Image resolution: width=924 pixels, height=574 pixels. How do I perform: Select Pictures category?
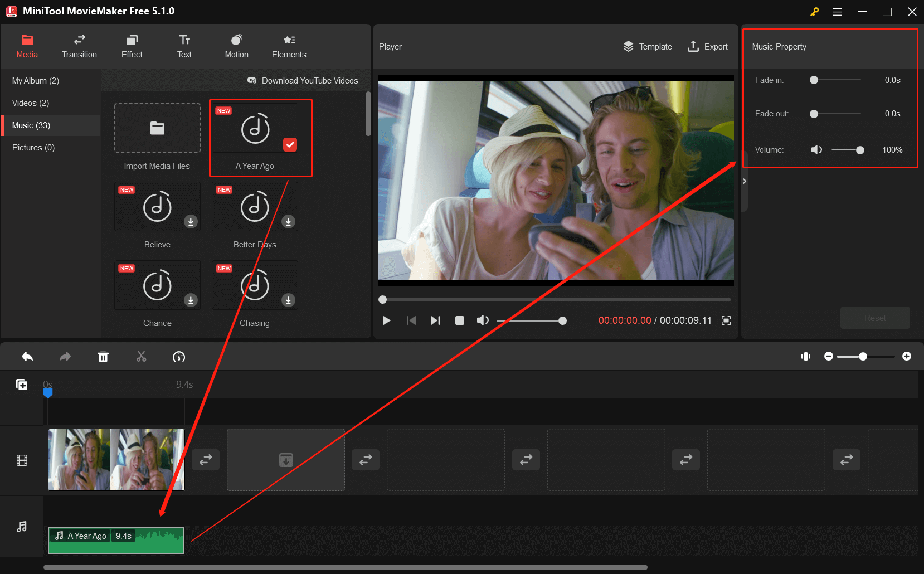[33, 148]
